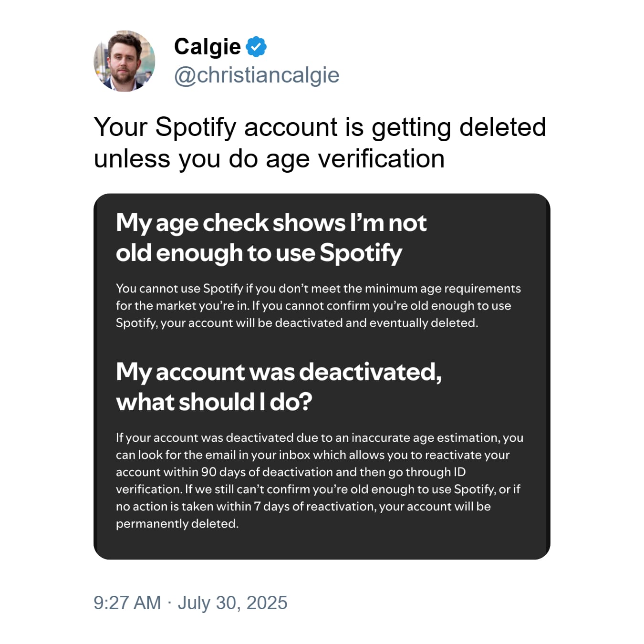Click the text 'unless you do age verification'
The height and width of the screenshot is (644, 644).
tap(269, 159)
